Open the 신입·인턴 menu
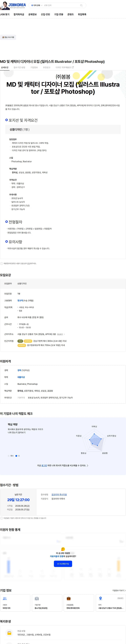126x644 pixels. point(45,14)
